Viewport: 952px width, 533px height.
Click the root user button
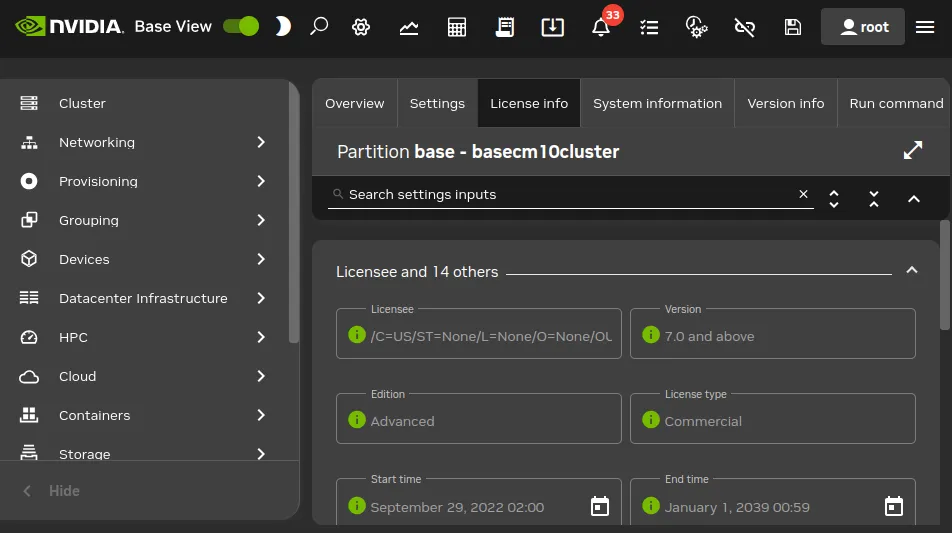pyautogui.click(x=863, y=27)
